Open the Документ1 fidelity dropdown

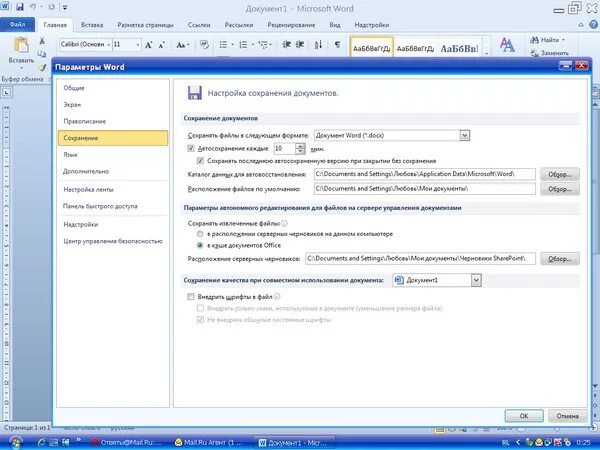pyautogui.click(x=476, y=280)
